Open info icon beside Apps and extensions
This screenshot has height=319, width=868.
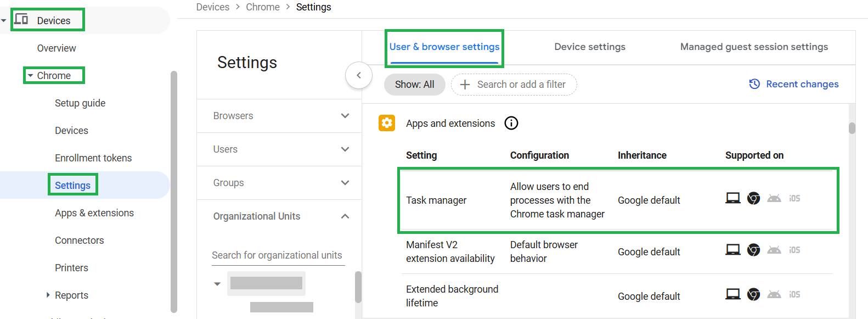tap(511, 123)
